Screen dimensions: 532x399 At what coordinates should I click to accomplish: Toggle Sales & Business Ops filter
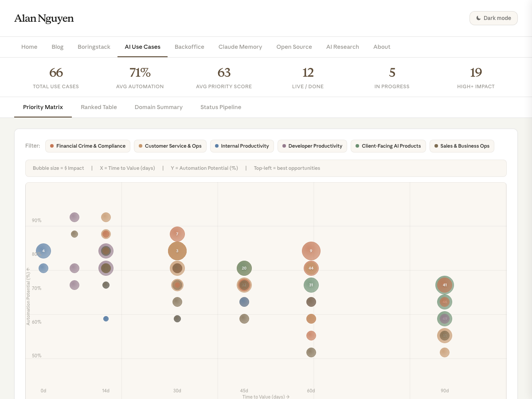point(462,146)
